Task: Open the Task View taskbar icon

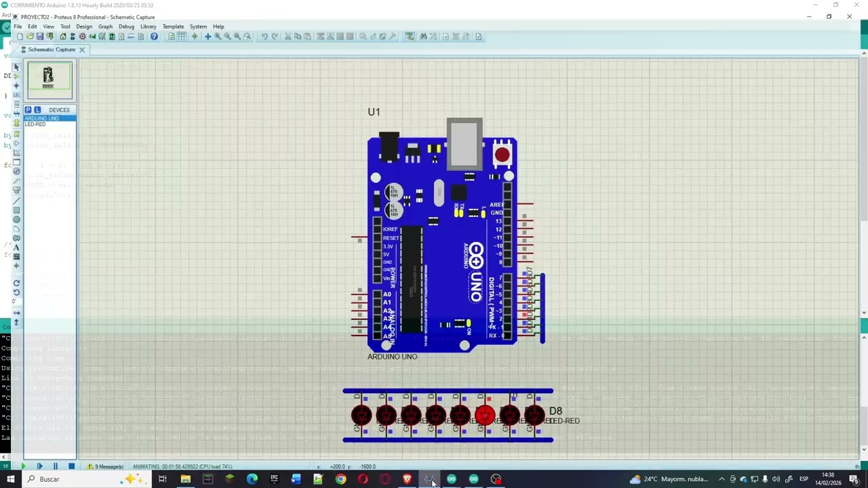Action: click(x=163, y=479)
